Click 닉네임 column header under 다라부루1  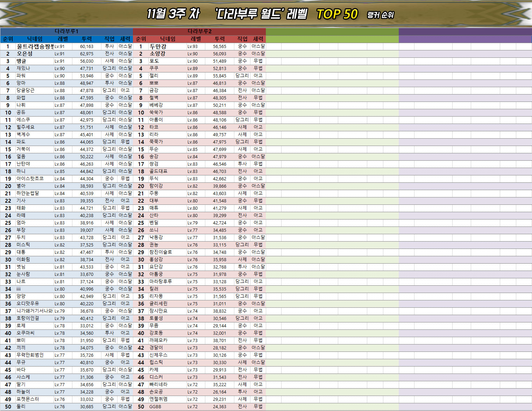[x=35, y=39]
